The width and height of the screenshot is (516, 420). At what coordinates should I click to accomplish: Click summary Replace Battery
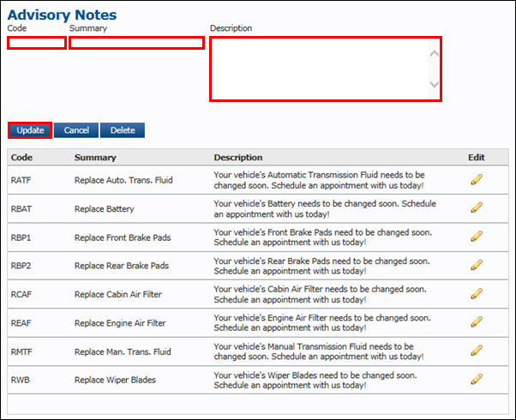pyautogui.click(x=105, y=209)
